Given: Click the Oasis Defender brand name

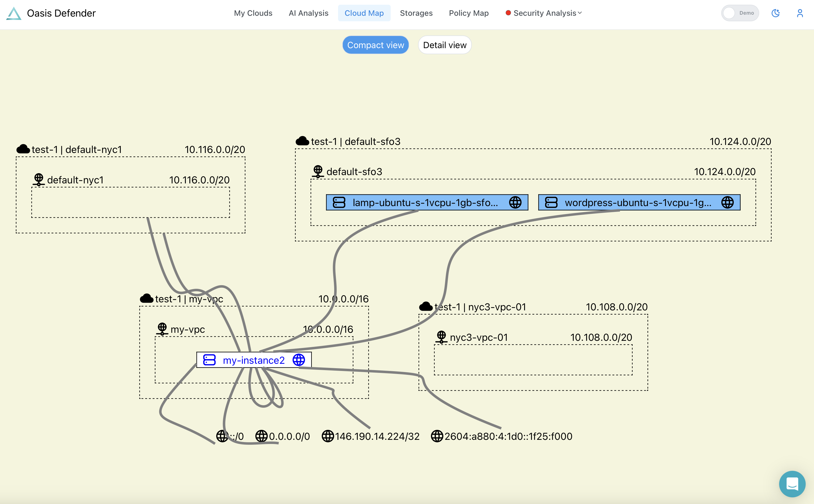Looking at the screenshot, I should coord(61,13).
